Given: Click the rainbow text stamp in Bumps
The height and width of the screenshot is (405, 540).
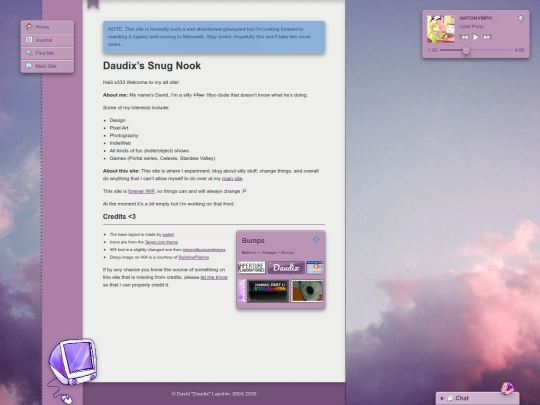Looking at the screenshot, I should point(268,291).
